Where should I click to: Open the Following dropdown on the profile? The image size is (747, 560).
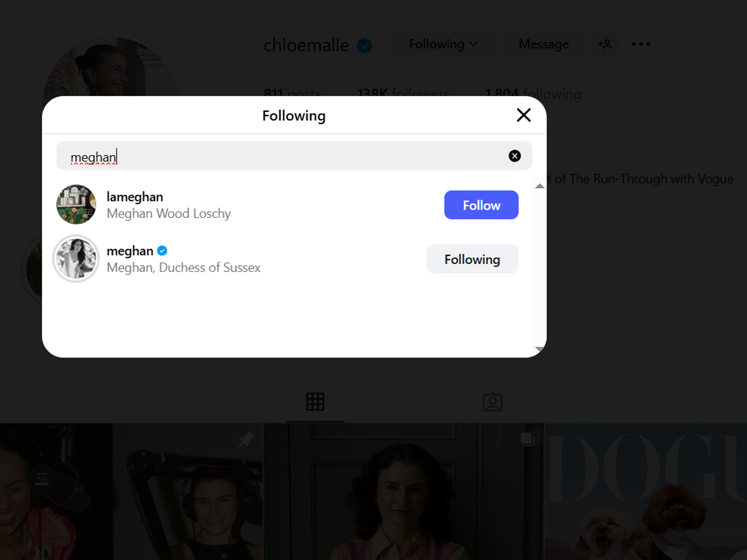coord(443,44)
